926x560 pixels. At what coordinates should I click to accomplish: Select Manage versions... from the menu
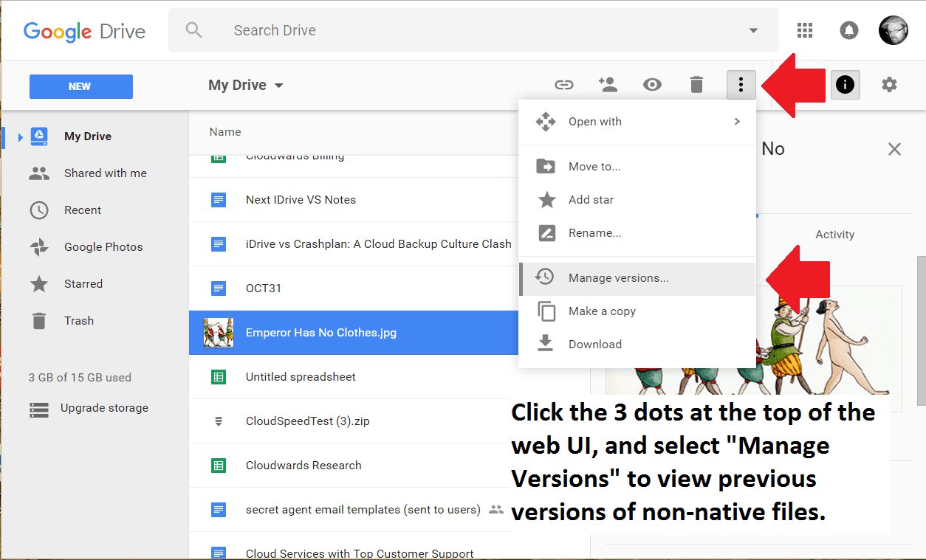[x=637, y=278]
